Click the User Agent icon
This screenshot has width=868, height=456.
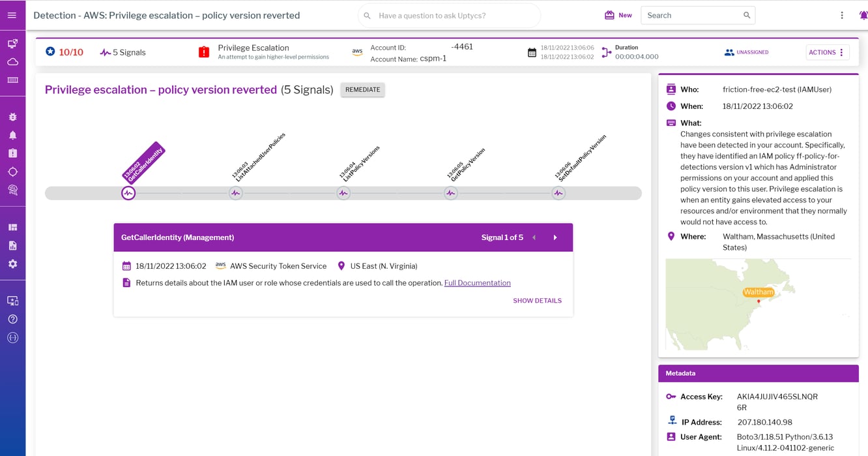tap(671, 436)
